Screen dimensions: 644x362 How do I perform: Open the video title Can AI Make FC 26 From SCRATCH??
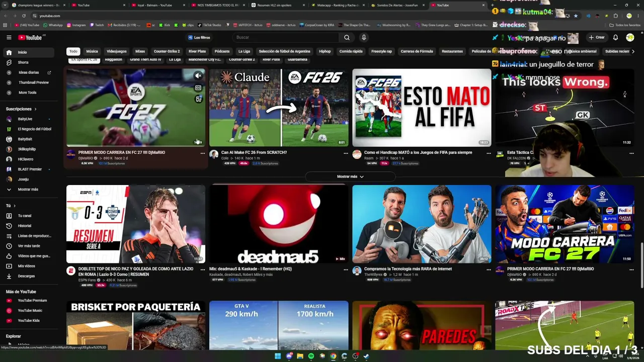pos(254,152)
